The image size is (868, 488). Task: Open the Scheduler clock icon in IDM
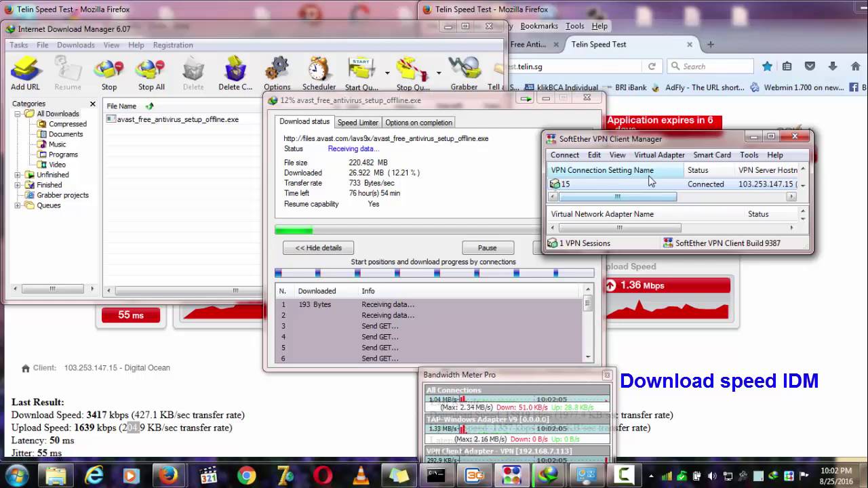[319, 73]
